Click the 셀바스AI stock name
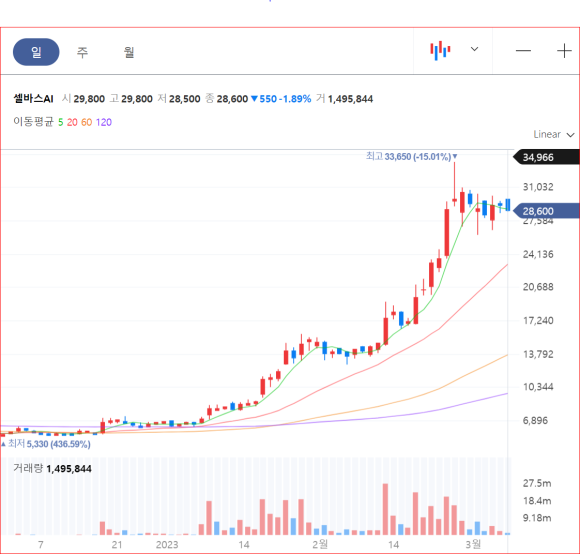The image size is (580, 554). coord(33,99)
